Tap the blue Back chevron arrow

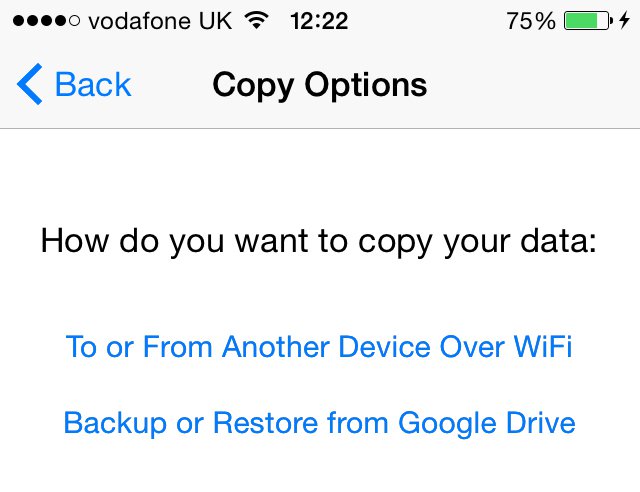[x=30, y=85]
